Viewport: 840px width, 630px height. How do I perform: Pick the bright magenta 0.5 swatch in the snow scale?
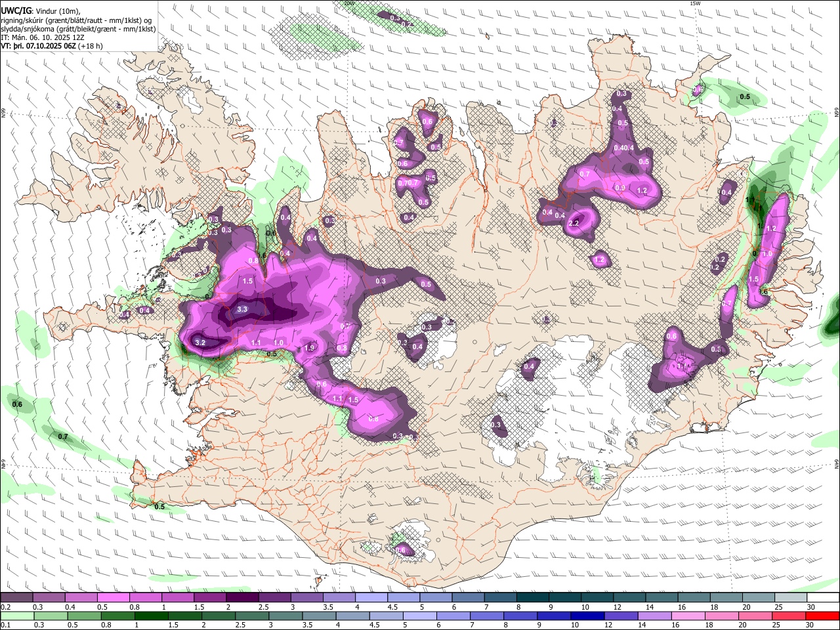[113, 597]
